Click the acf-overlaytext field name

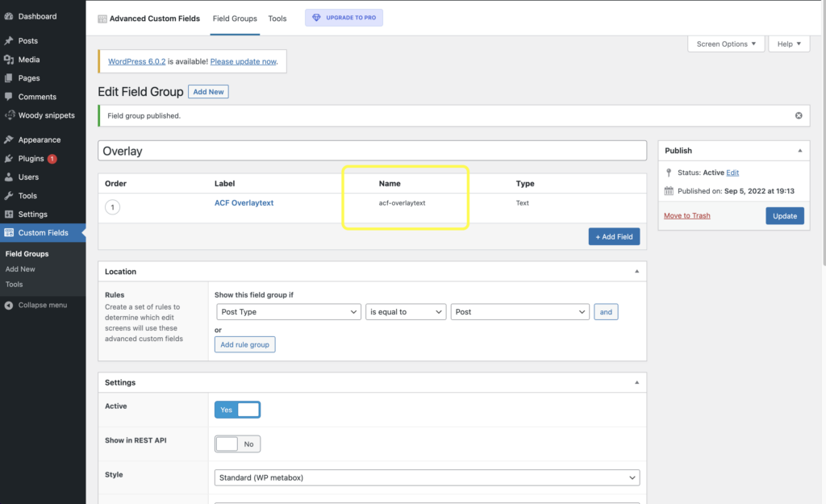(x=402, y=202)
